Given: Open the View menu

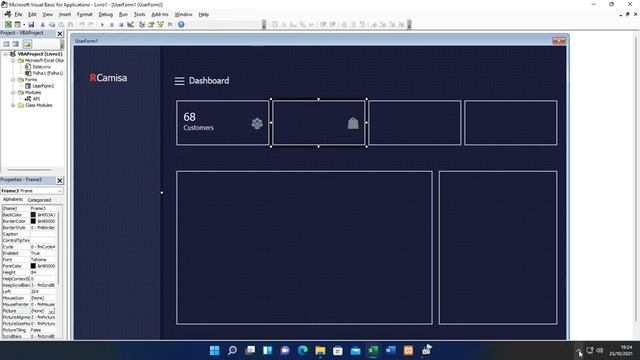Looking at the screenshot, I should coord(48,14).
